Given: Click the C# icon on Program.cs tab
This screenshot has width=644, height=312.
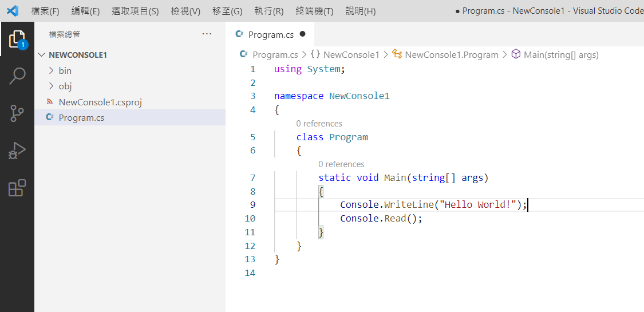Looking at the screenshot, I should click(x=240, y=34).
